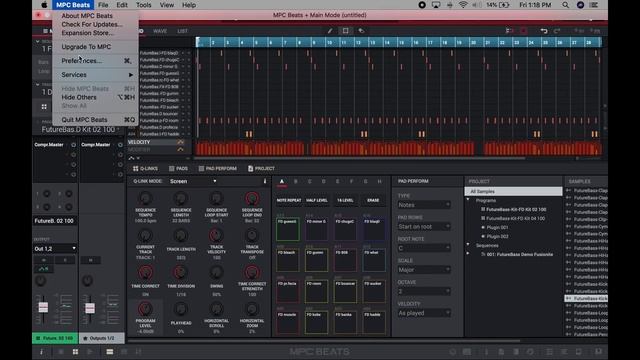640x360 pixels.
Task: Toggle power on first Compr.Master insert
Action: click(x=73, y=145)
